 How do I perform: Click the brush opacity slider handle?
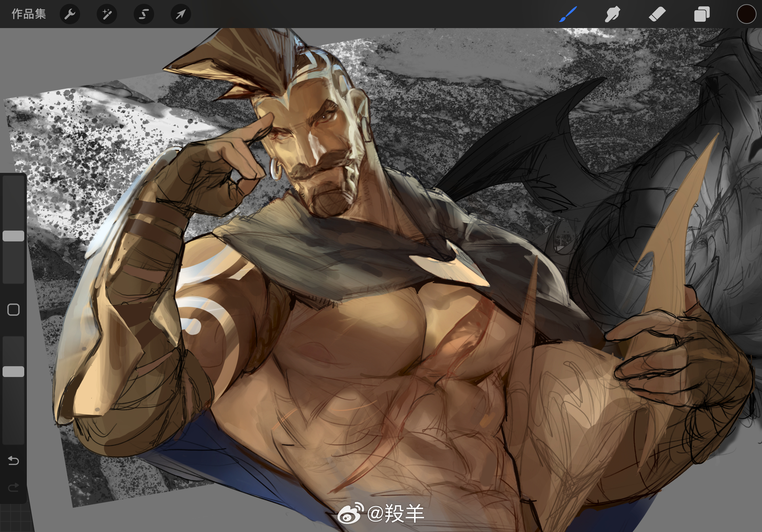pos(13,372)
